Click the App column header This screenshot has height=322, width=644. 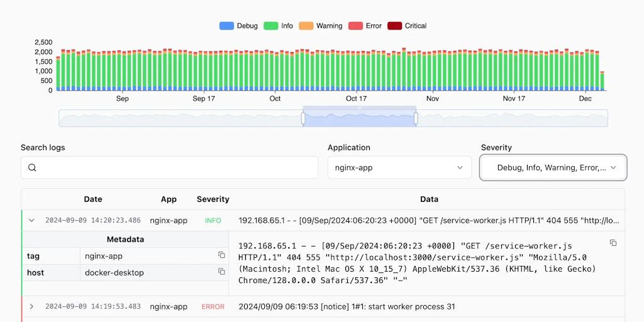(x=169, y=199)
